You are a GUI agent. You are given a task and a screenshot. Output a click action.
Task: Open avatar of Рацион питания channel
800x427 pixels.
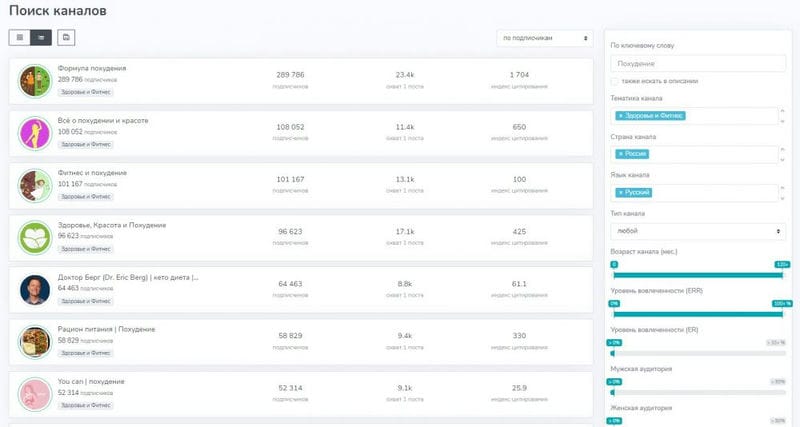coord(35,342)
